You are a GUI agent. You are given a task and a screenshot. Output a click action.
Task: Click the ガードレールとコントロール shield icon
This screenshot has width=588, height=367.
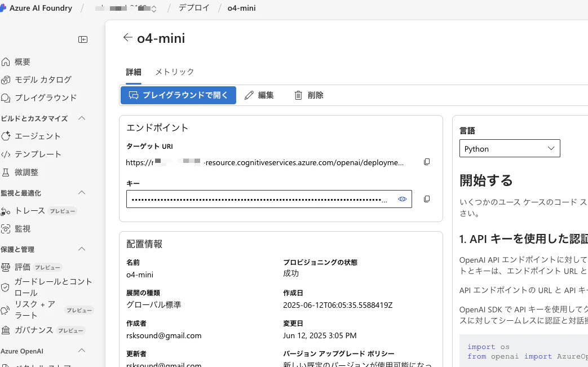pyautogui.click(x=5, y=287)
